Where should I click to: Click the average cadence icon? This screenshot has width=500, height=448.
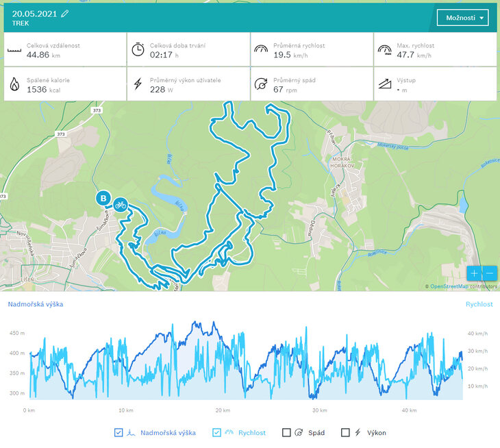tap(261, 84)
